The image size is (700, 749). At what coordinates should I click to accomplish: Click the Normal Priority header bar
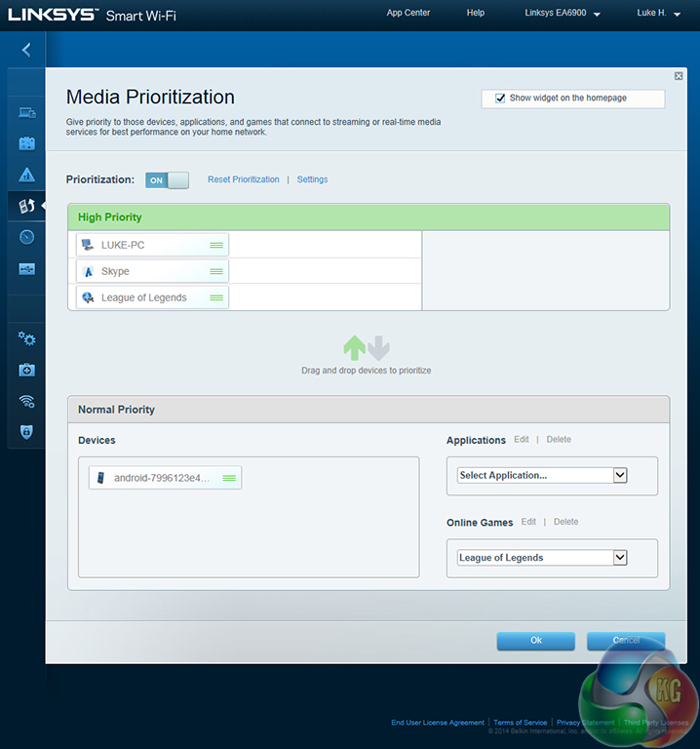point(369,410)
